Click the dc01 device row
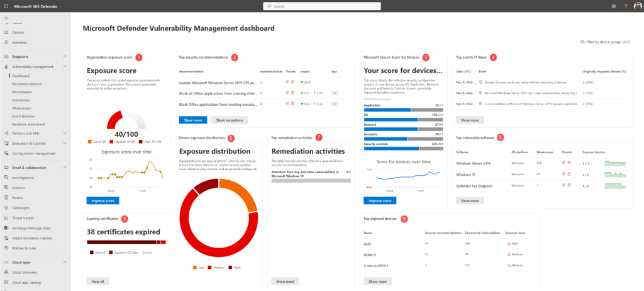 click(x=450, y=244)
